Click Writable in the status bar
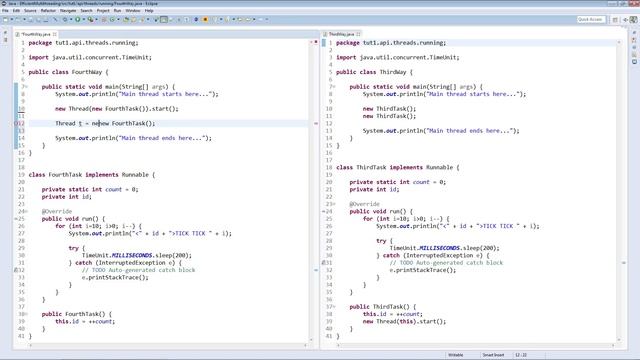This screenshot has width=640, height=360. 456,355
